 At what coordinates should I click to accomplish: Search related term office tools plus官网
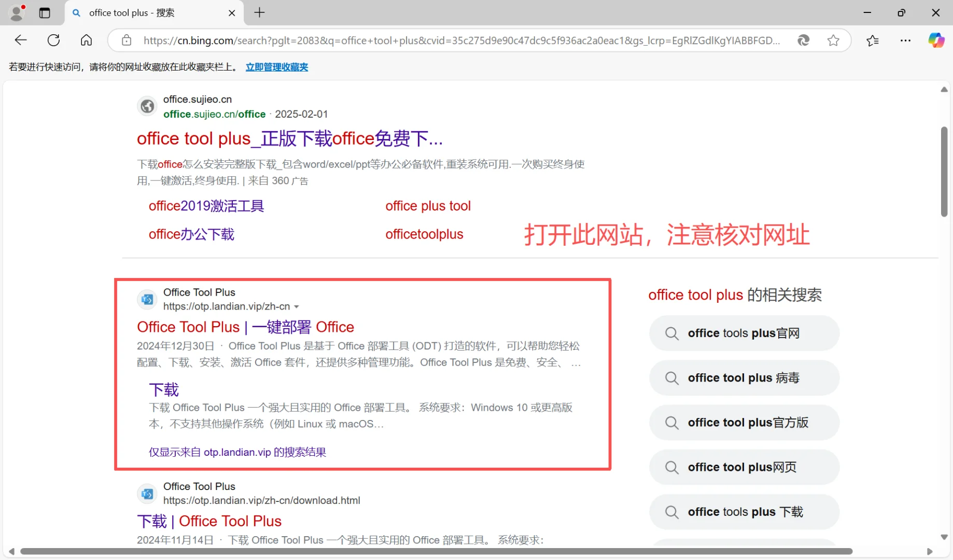click(744, 333)
